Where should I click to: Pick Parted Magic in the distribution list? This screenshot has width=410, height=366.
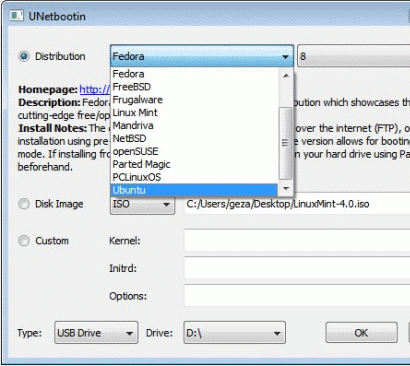click(x=194, y=164)
